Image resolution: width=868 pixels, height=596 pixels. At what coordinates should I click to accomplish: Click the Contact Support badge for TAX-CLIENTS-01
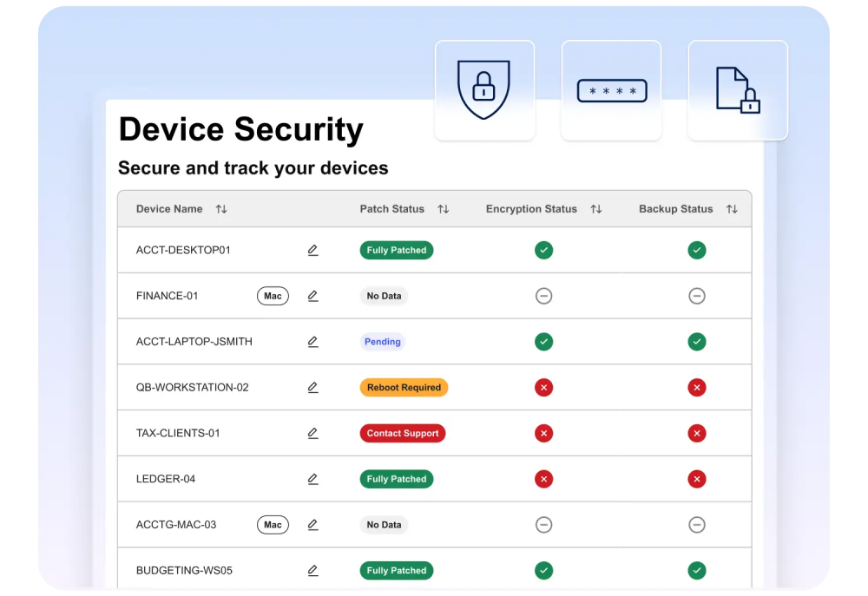click(403, 433)
